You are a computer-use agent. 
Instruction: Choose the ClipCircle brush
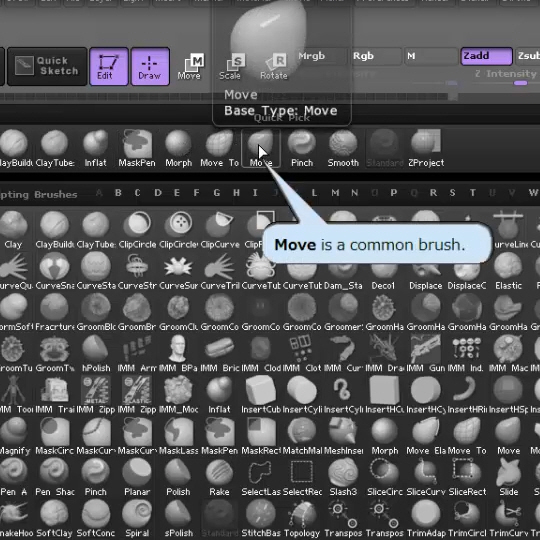point(137,230)
